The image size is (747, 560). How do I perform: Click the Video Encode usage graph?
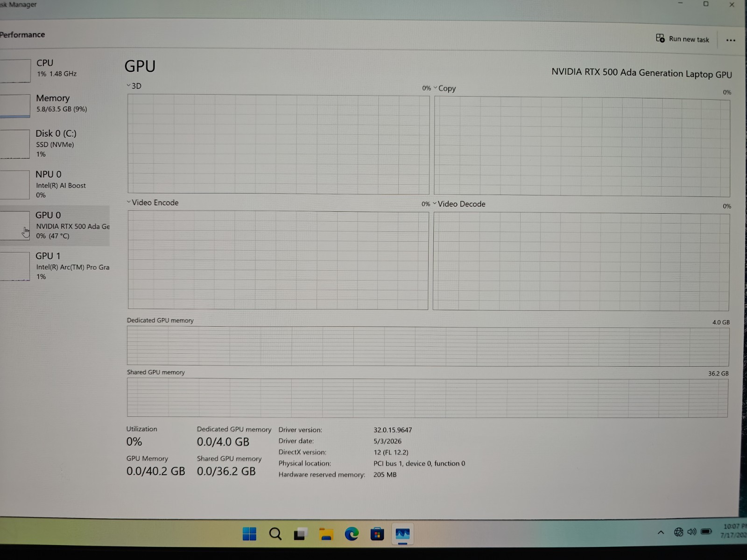tap(278, 260)
